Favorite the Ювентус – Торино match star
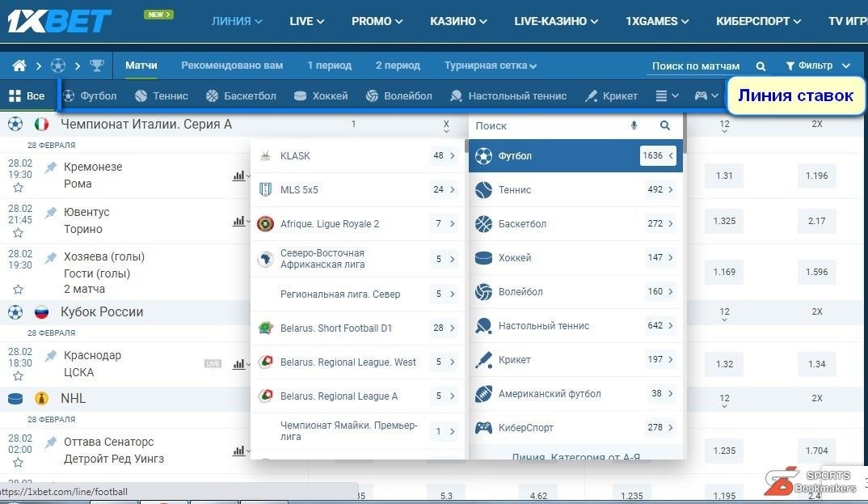This screenshot has height=504, width=868. click(19, 233)
